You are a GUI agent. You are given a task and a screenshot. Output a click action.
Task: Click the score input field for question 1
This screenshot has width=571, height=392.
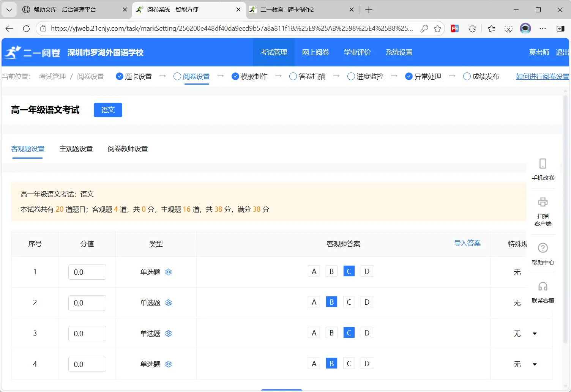point(87,272)
